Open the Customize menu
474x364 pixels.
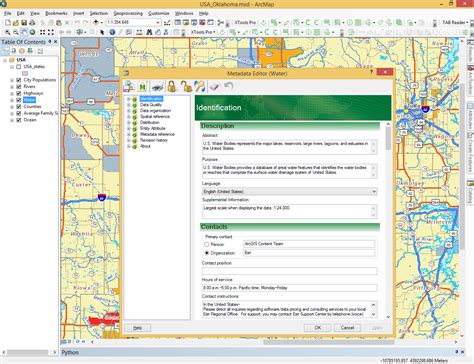click(159, 13)
